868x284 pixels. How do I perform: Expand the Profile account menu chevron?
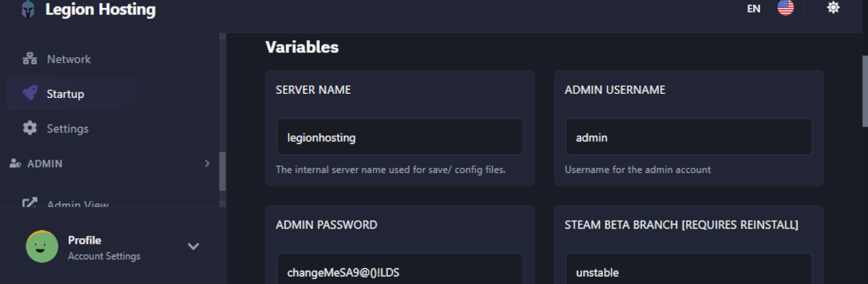(193, 246)
